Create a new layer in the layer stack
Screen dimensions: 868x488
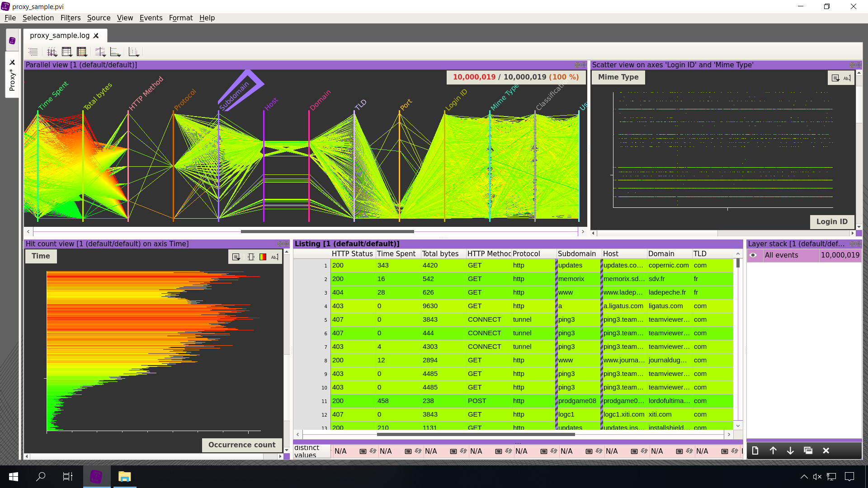755,450
